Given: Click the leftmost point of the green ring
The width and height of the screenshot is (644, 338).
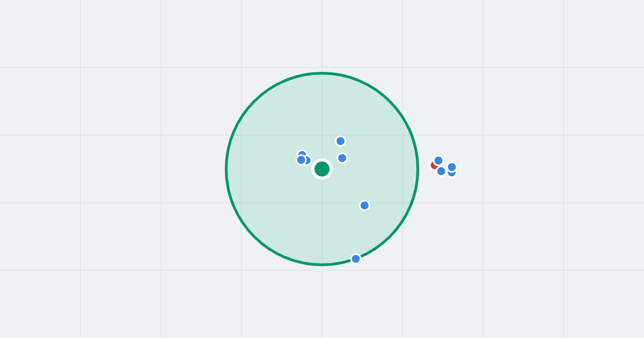Looking at the screenshot, I should tap(226, 169).
